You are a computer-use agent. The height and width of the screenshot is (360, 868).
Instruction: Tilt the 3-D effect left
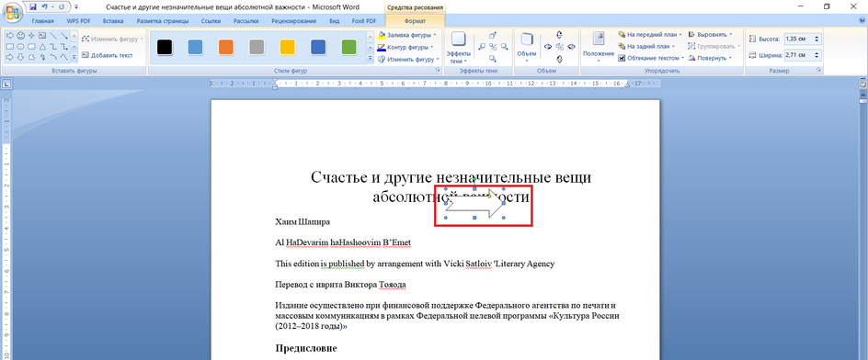[x=548, y=47]
